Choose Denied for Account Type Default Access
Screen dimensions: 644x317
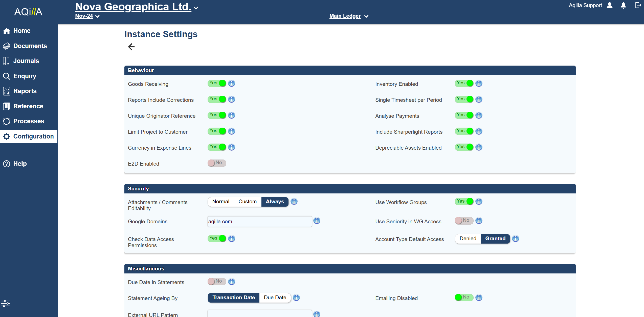[x=468, y=239]
